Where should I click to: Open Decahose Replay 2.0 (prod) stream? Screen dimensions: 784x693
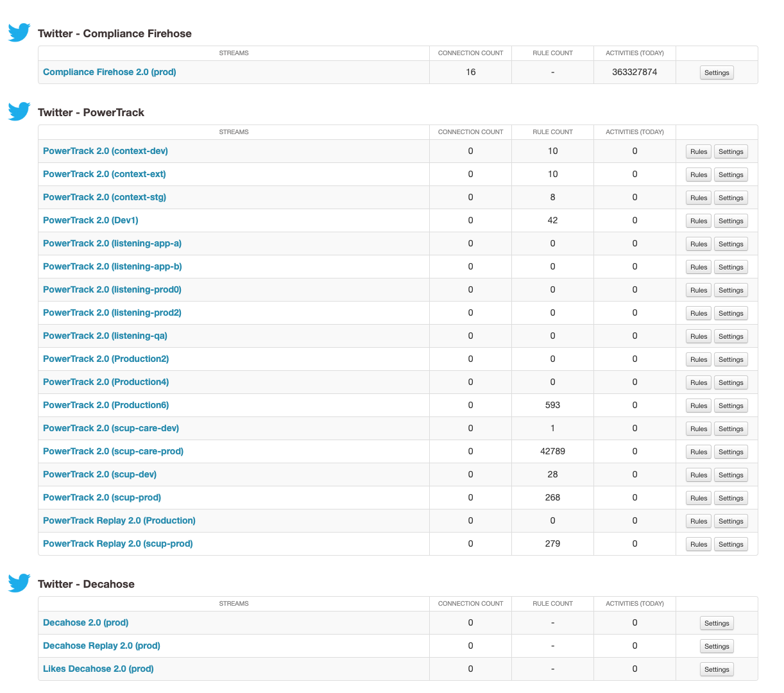pyautogui.click(x=101, y=646)
